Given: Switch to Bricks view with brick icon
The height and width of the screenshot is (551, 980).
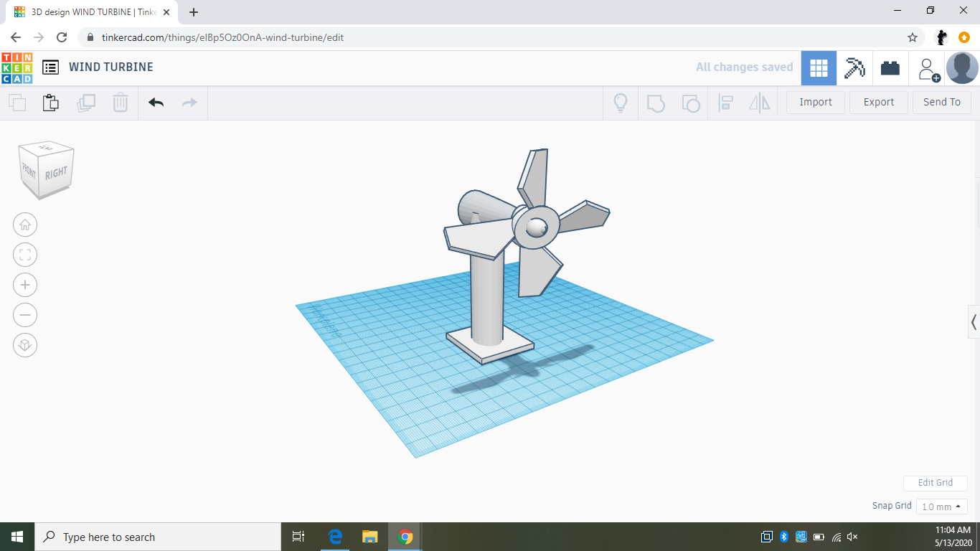Looking at the screenshot, I should pyautogui.click(x=890, y=67).
